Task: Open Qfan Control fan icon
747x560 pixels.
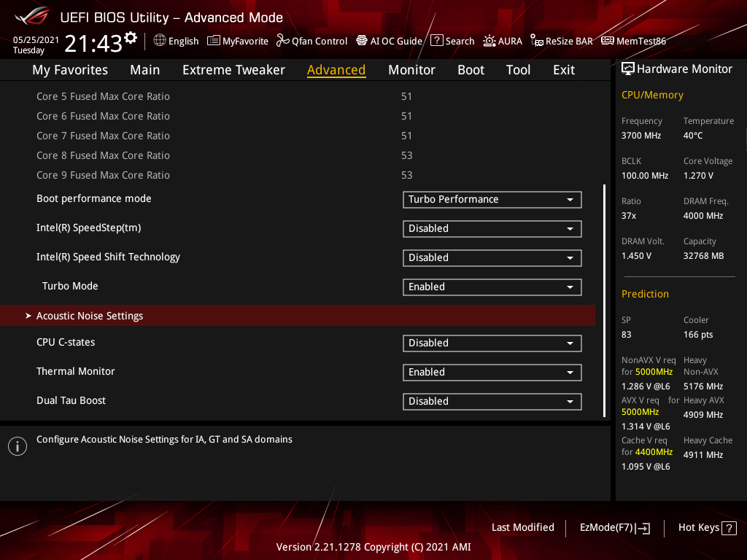Action: (x=283, y=41)
